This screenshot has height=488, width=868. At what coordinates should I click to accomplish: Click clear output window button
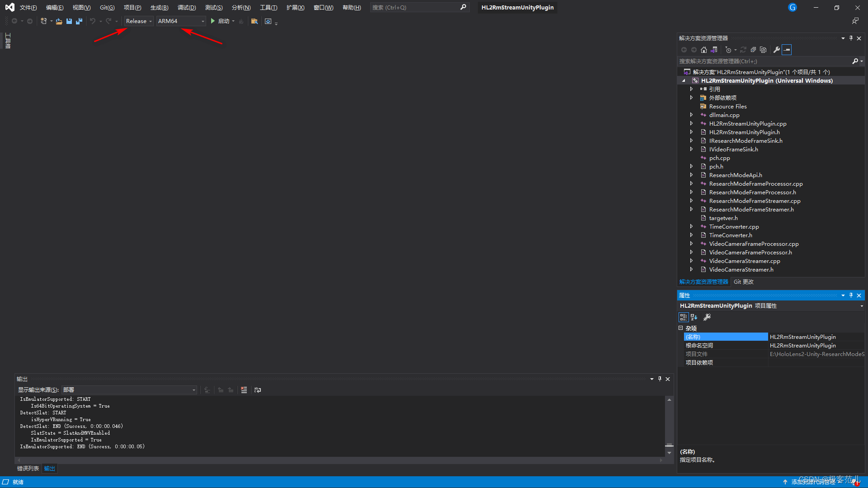(x=245, y=389)
